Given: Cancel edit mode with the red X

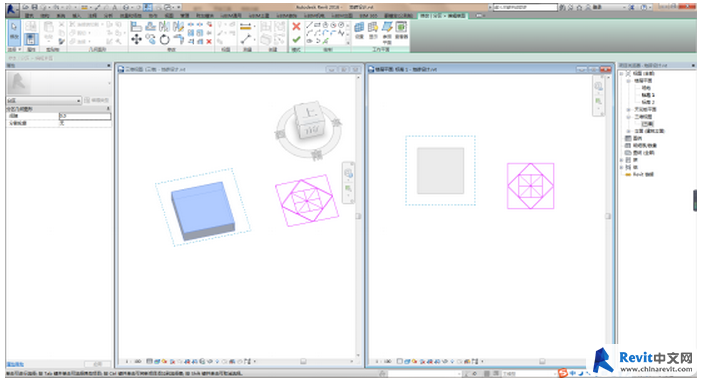Looking at the screenshot, I should pos(296,27).
